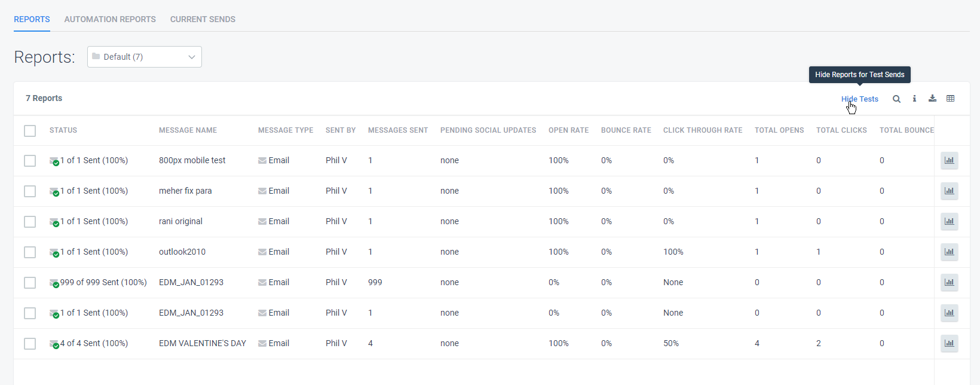Click the search magnifier icon in reports toolbar
This screenshot has height=385, width=980.
click(x=896, y=99)
